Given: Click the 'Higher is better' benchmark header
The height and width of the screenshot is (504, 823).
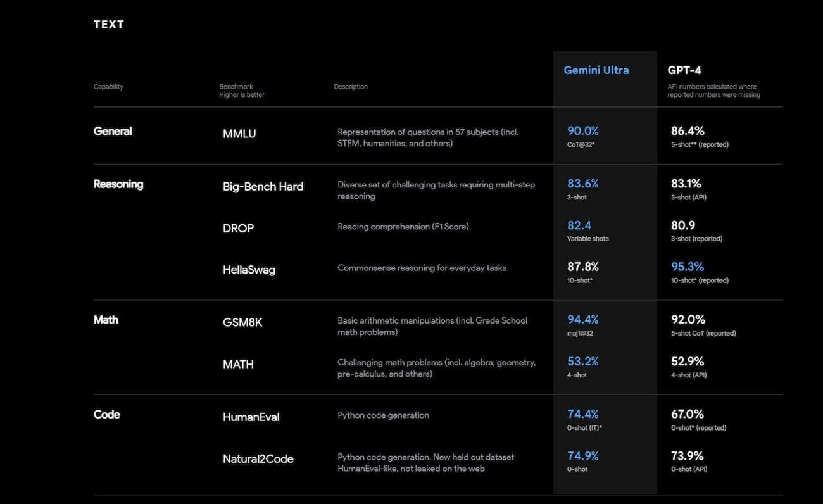Looking at the screenshot, I should (242, 95).
